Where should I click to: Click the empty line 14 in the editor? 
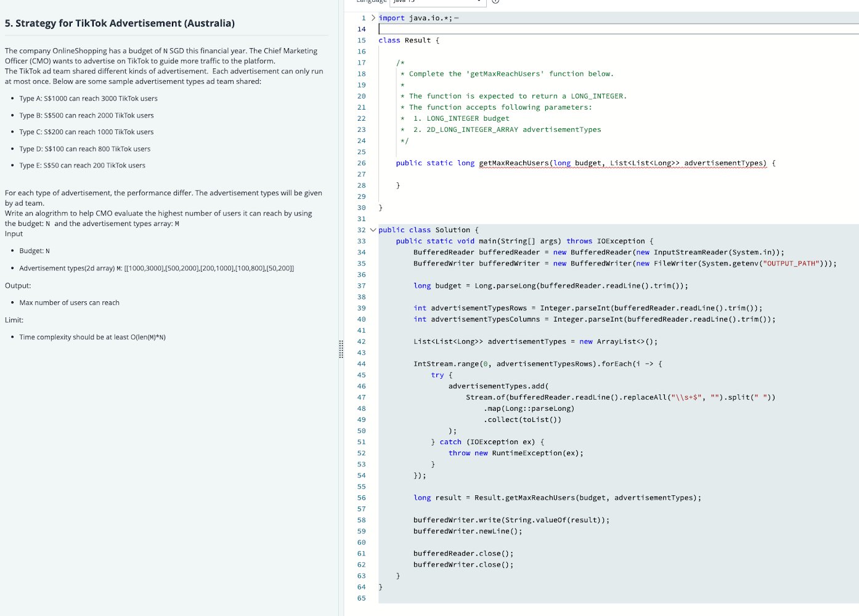431,28
